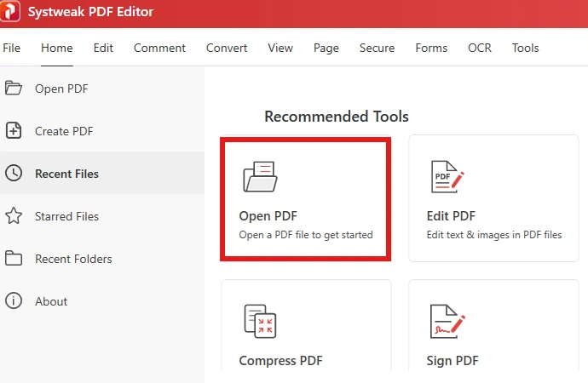Image resolution: width=588 pixels, height=383 pixels.
Task: Click the Recent Folders folder icon
Action: point(14,259)
